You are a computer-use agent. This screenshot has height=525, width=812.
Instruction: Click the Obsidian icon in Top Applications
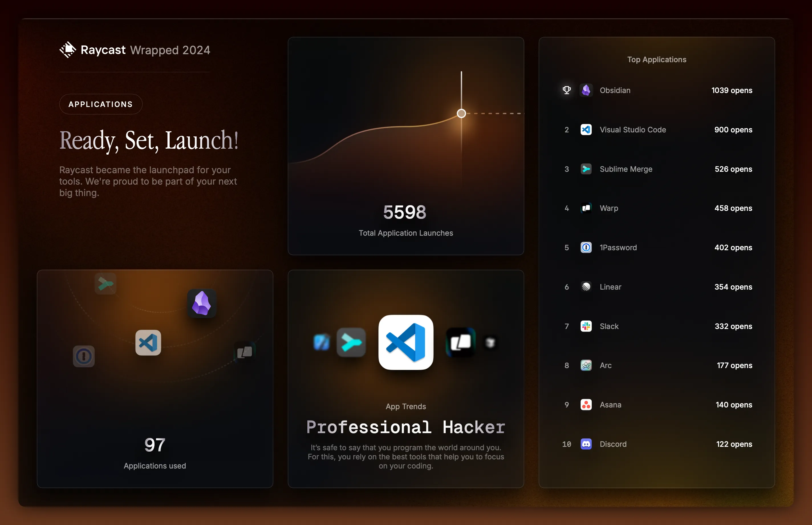(586, 90)
